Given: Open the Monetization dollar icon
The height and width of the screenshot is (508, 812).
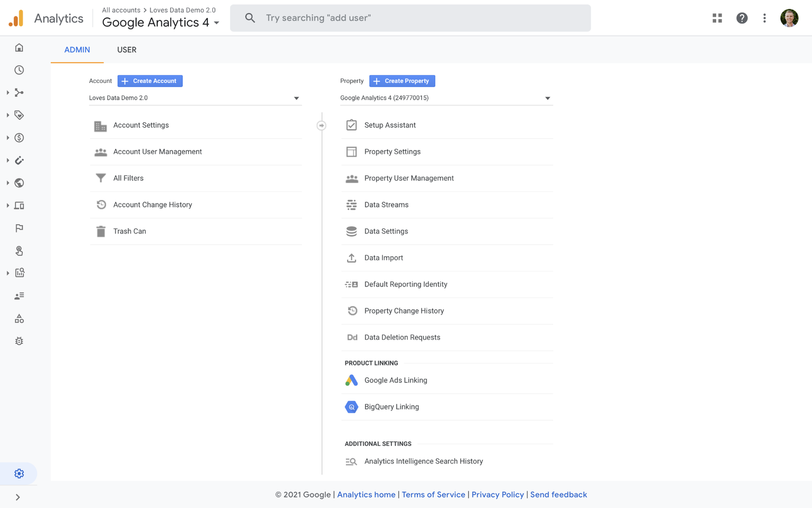Looking at the screenshot, I should (19, 138).
